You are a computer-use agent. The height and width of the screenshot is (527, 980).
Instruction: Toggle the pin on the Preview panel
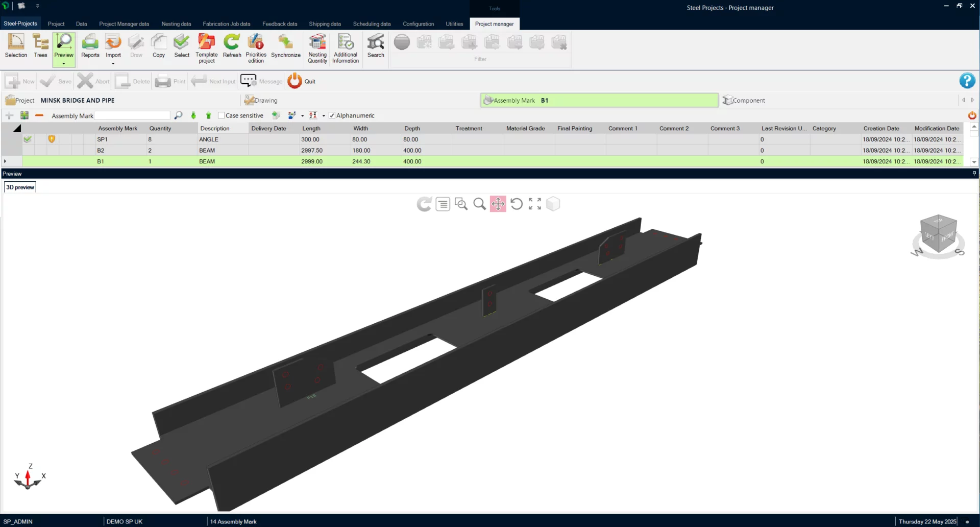pos(974,174)
